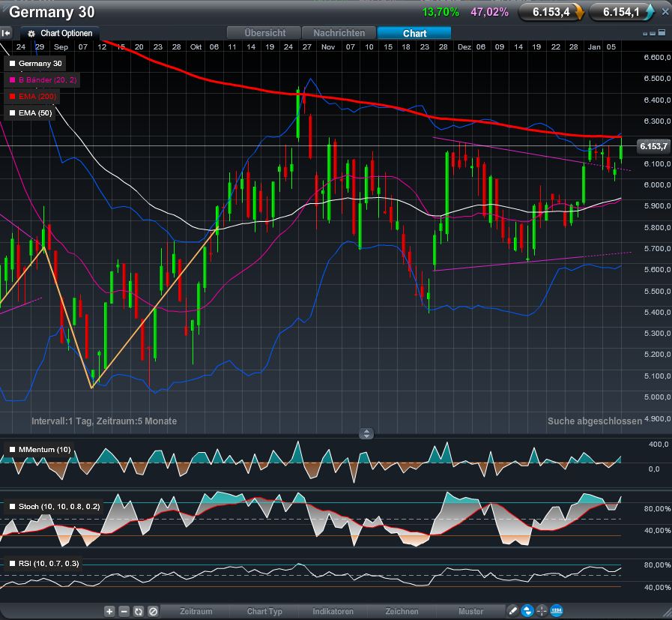Click the zoom out minus icon
This screenshot has height=620, width=672.
point(124,612)
